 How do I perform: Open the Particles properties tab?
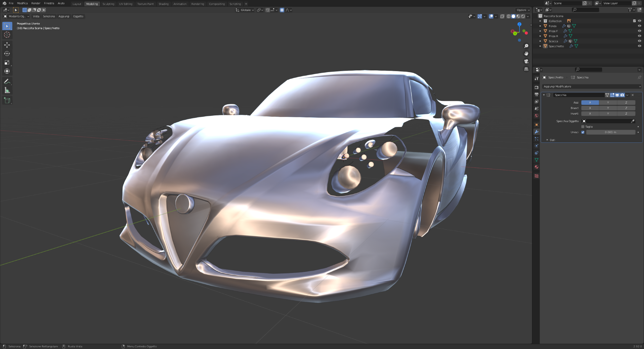[x=536, y=139]
